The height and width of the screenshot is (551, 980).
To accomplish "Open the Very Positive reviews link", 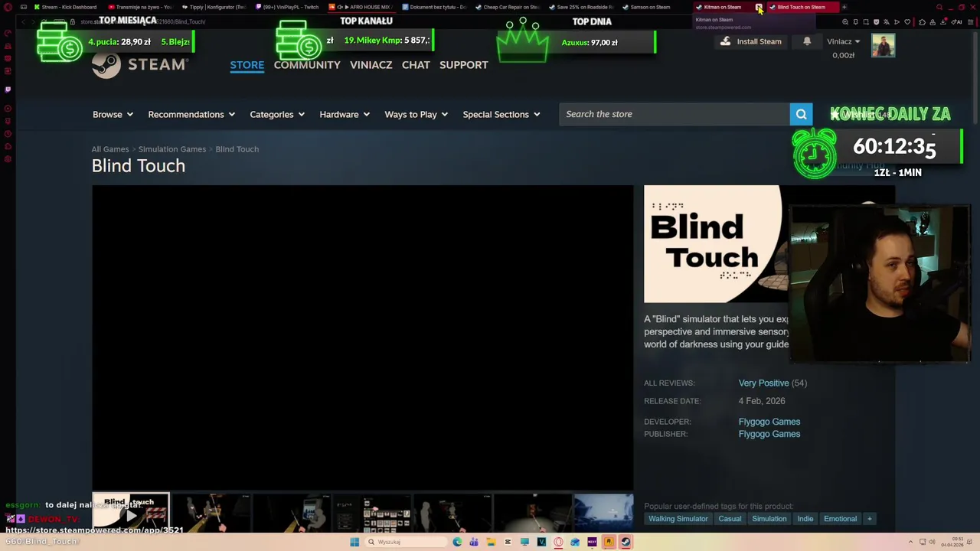I will coord(763,383).
